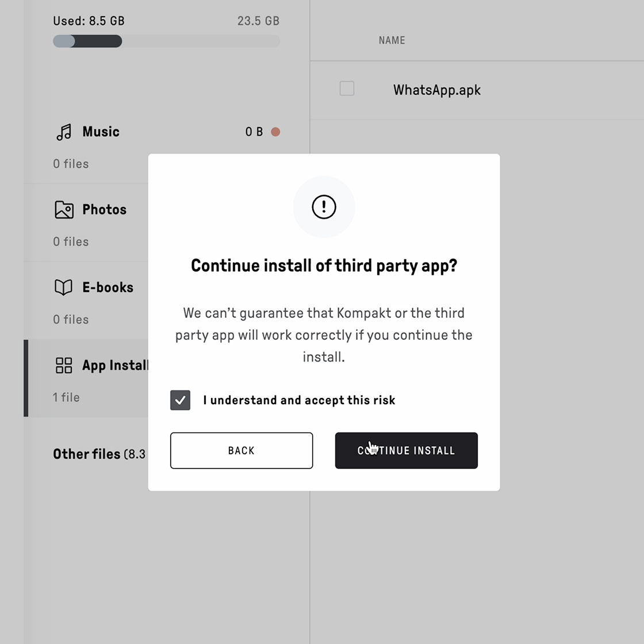Click the App Install grid icon
Screen dimensions: 644x644
click(x=64, y=365)
